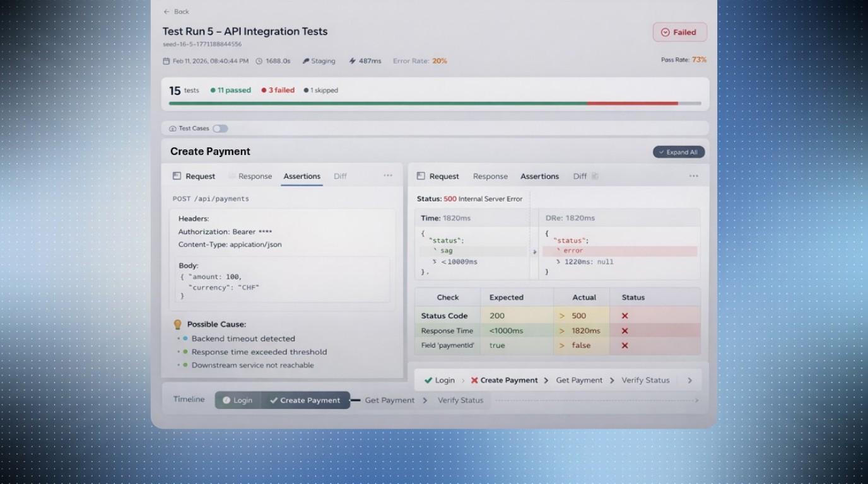Image resolution: width=868 pixels, height=484 pixels.
Task: Click the orange arrow before Actual 500
Action: pos(561,316)
